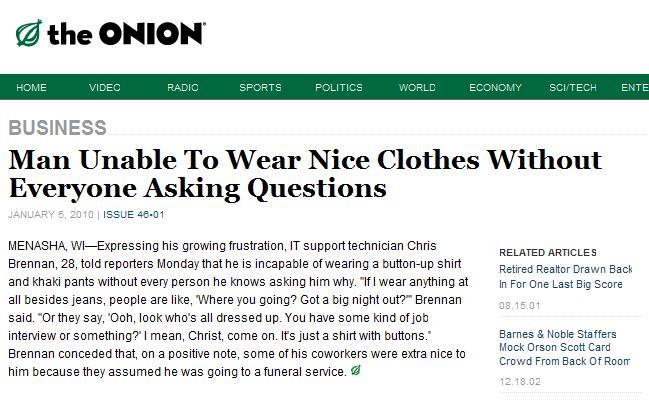Open the Retired Realtor related article
This screenshot has height=405, width=649.
pyautogui.click(x=565, y=277)
